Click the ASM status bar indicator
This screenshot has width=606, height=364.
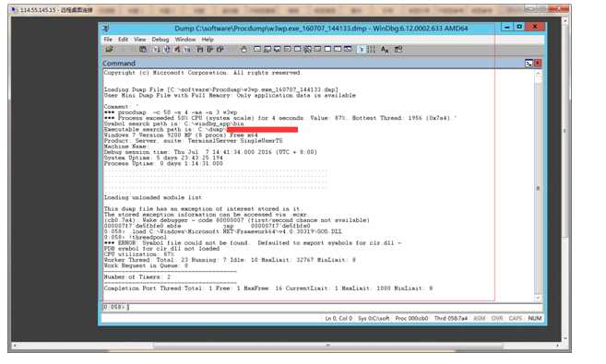pos(480,319)
